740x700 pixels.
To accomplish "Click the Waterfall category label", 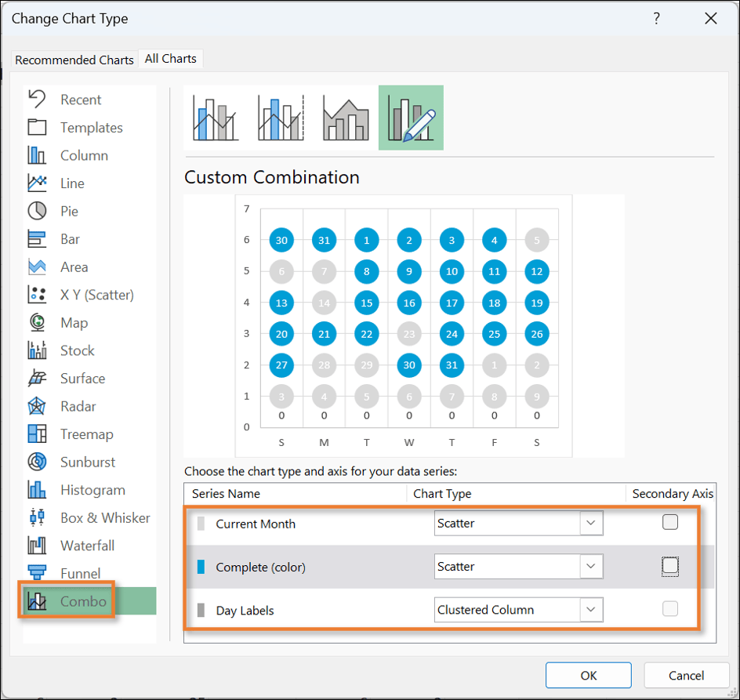I will coord(88,546).
